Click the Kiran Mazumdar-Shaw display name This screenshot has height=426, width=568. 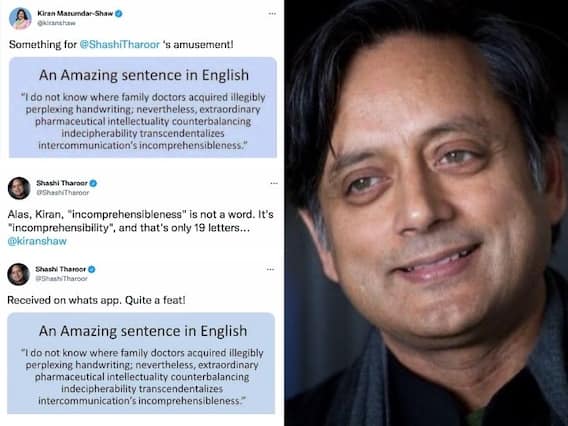tap(75, 13)
